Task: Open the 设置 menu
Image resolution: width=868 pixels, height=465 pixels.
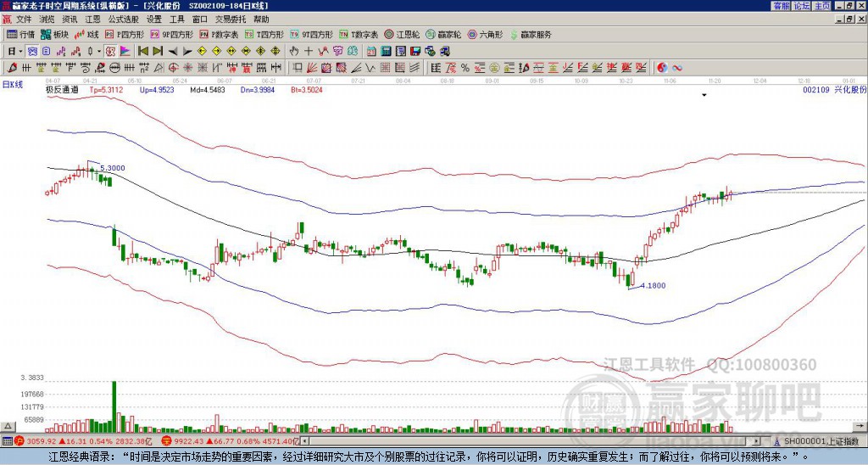Action: pos(154,20)
